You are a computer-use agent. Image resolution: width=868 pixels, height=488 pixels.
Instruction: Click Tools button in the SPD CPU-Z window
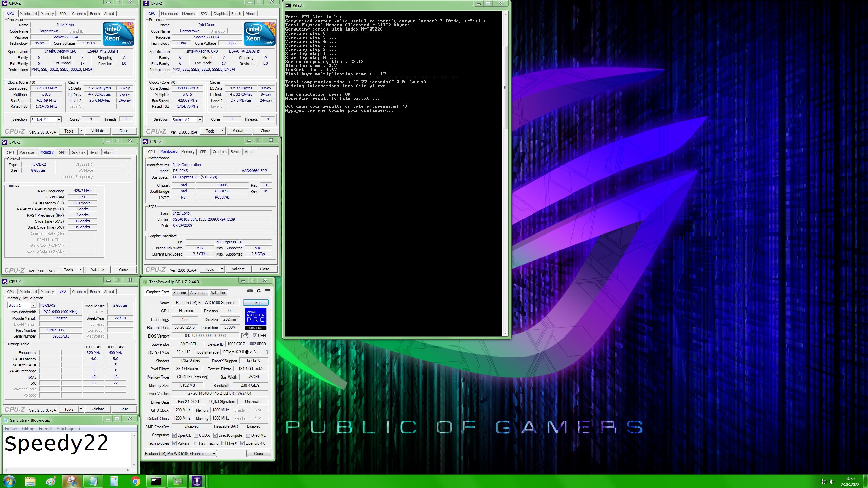click(x=69, y=409)
